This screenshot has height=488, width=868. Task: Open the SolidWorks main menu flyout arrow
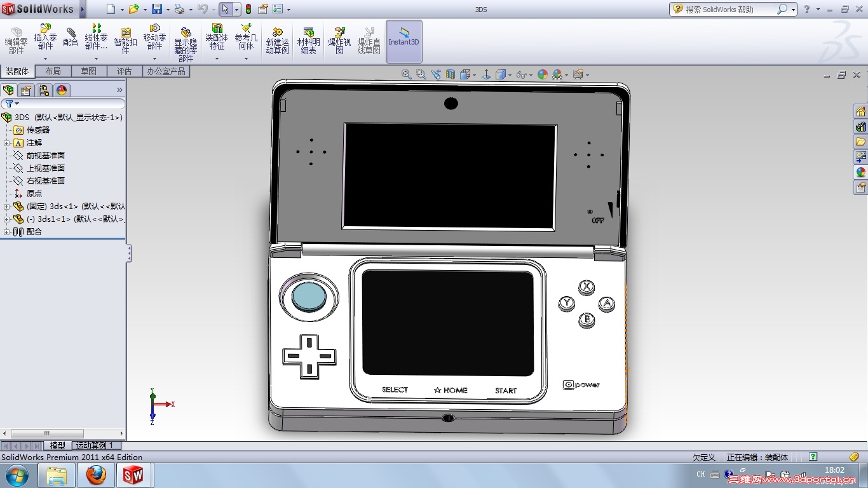click(x=83, y=9)
